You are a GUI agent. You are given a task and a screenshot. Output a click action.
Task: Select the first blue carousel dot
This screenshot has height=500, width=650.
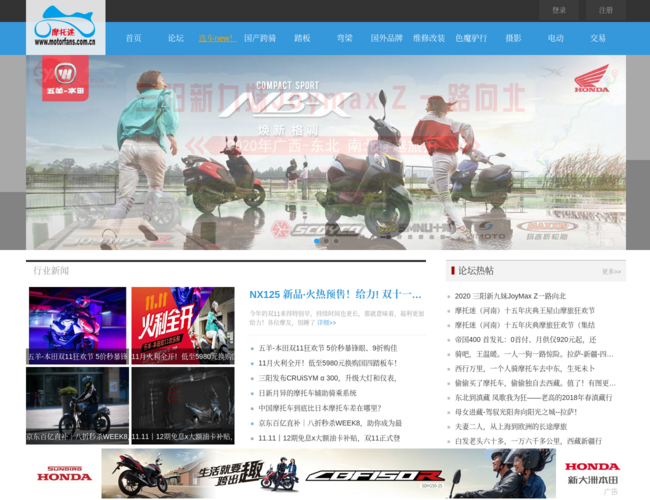(317, 241)
